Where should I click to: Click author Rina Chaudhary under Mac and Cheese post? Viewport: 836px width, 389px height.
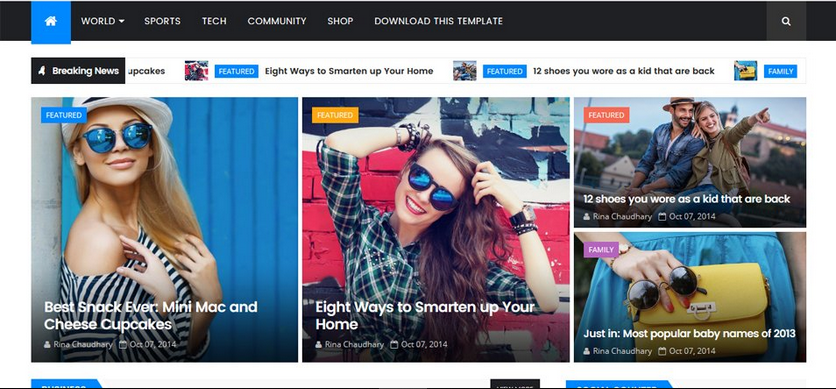(83, 344)
